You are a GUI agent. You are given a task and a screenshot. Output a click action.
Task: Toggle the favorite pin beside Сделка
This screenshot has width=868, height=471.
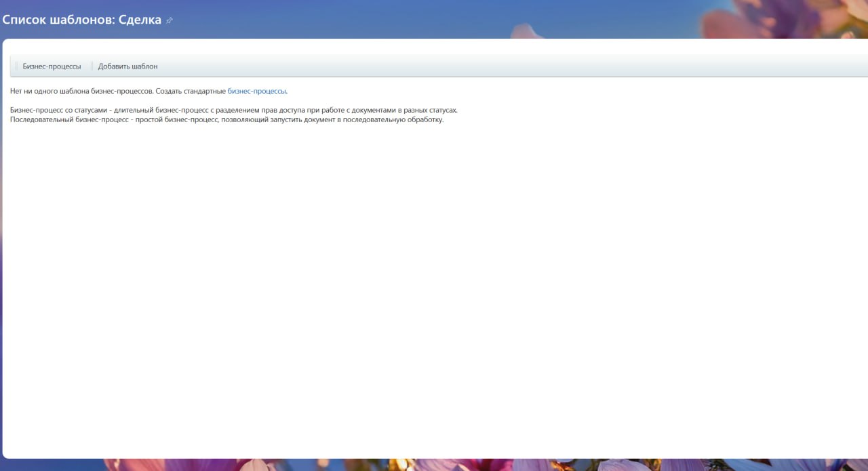click(170, 20)
